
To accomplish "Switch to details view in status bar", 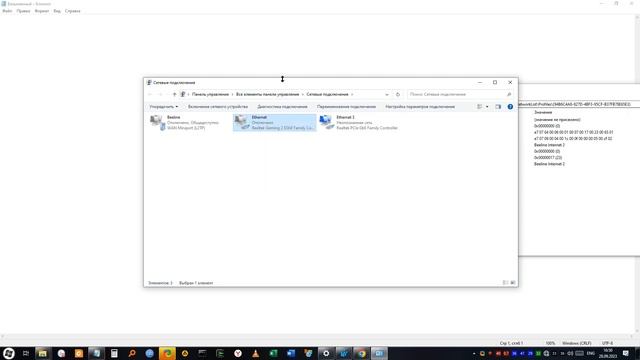I will click(x=505, y=282).
